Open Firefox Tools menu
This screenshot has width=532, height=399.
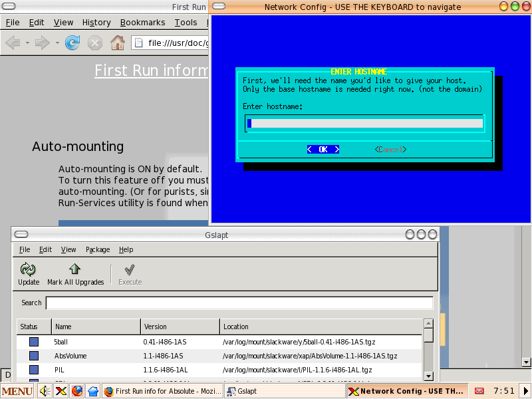coord(186,23)
